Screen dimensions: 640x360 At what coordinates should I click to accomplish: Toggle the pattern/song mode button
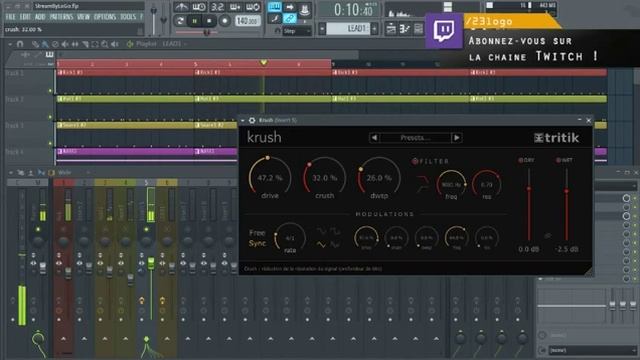coord(180,20)
